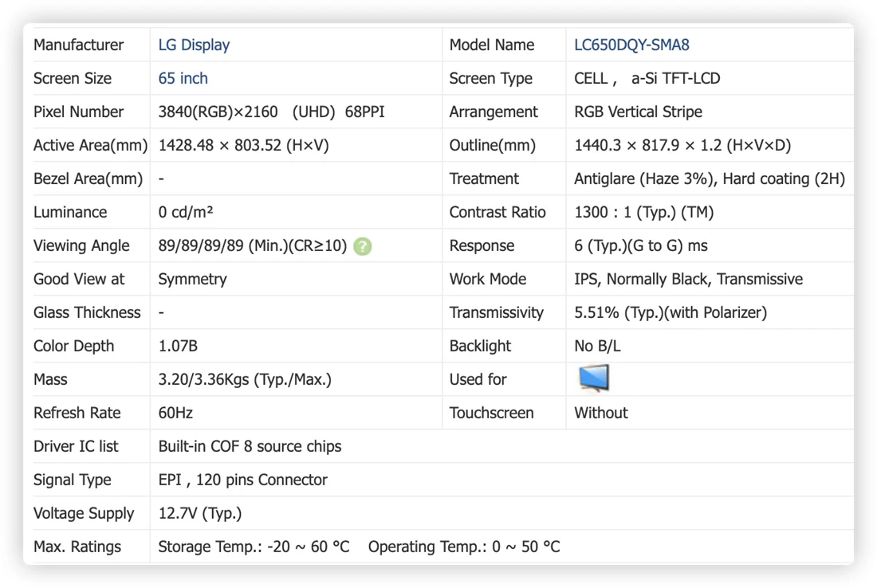Select the Without touchscreen value

click(600, 413)
